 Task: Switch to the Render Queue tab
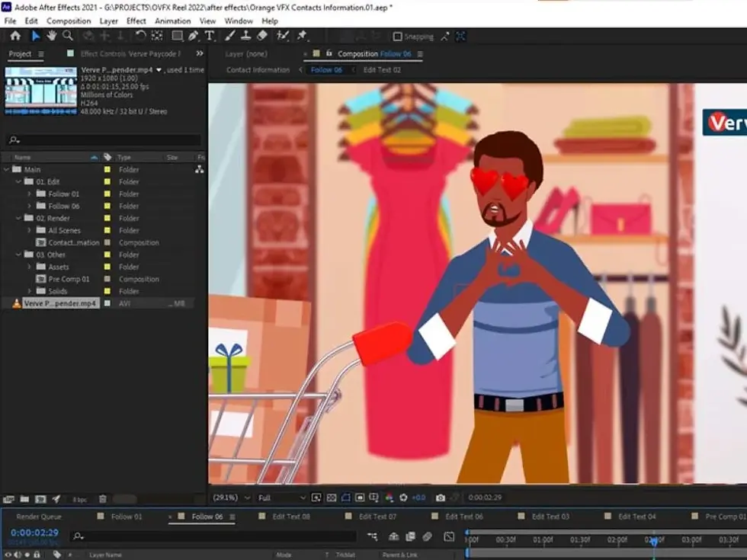click(39, 517)
